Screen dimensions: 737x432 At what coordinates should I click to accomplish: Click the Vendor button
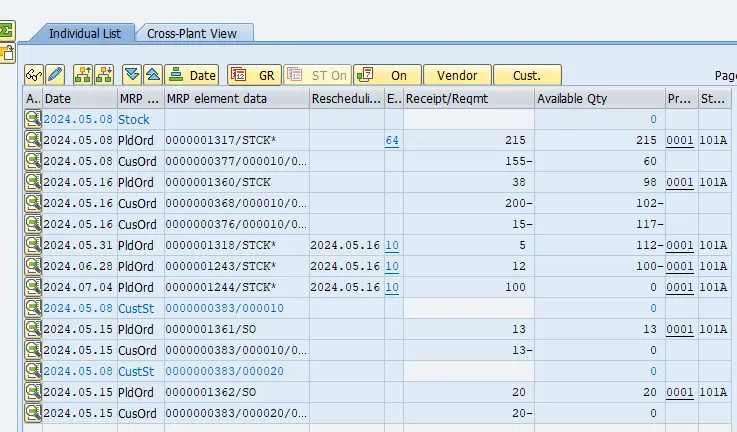(457, 75)
